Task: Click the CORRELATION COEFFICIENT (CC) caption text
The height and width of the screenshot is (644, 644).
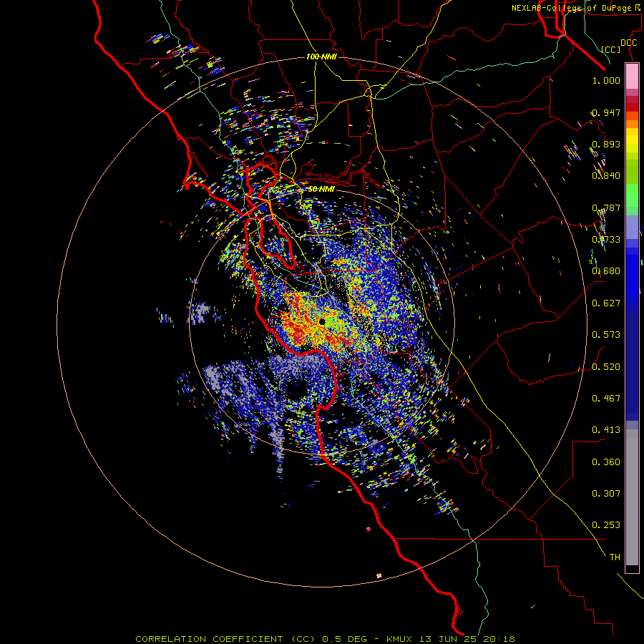Action: pyautogui.click(x=225, y=639)
